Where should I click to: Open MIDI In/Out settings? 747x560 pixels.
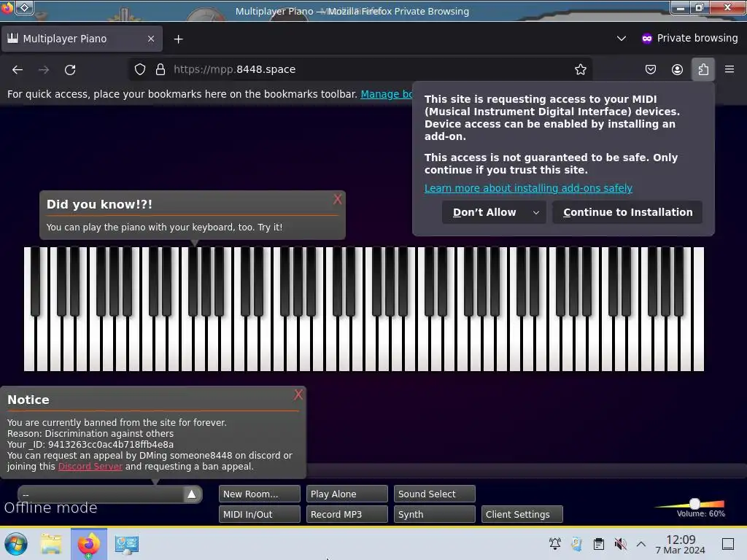point(260,514)
